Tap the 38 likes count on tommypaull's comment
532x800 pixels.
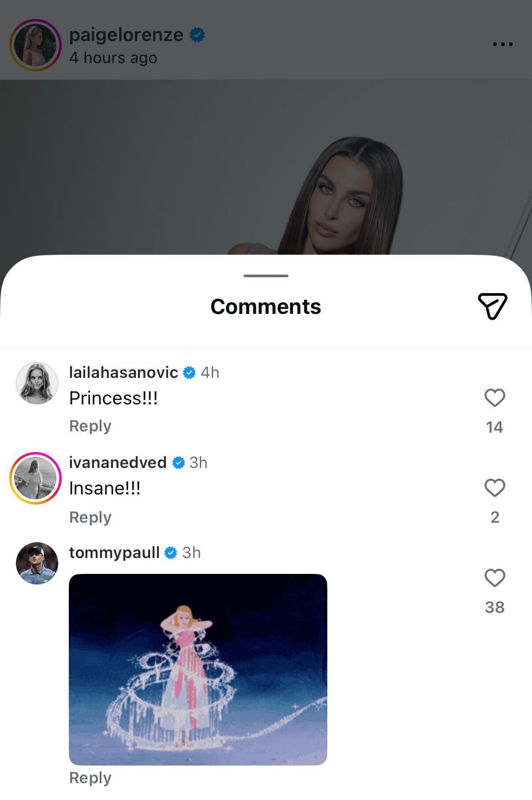coord(495,607)
